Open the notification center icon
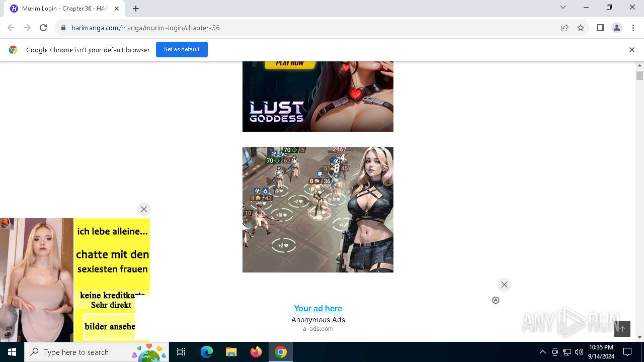The width and height of the screenshot is (644, 362). coord(627,352)
